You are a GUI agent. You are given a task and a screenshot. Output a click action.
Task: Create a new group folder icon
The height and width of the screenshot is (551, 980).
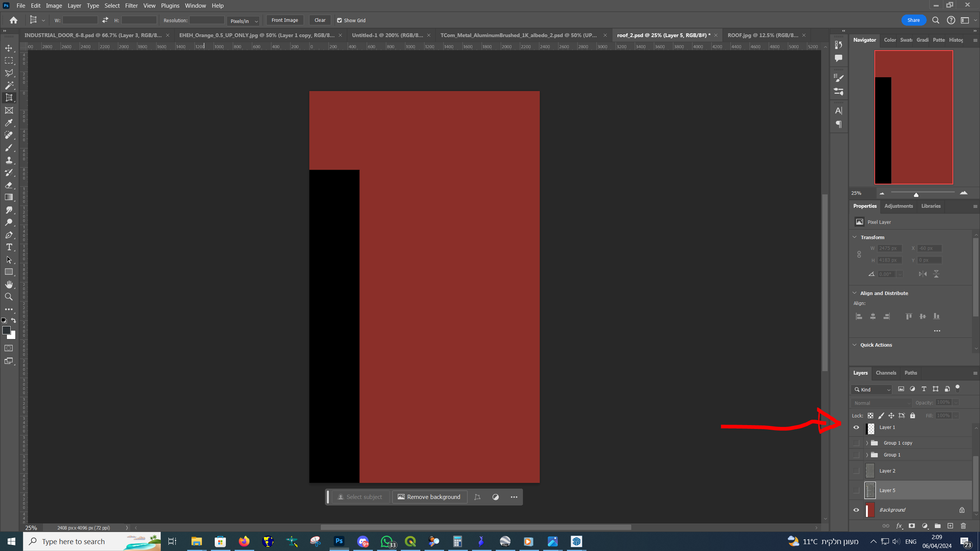[x=938, y=526]
